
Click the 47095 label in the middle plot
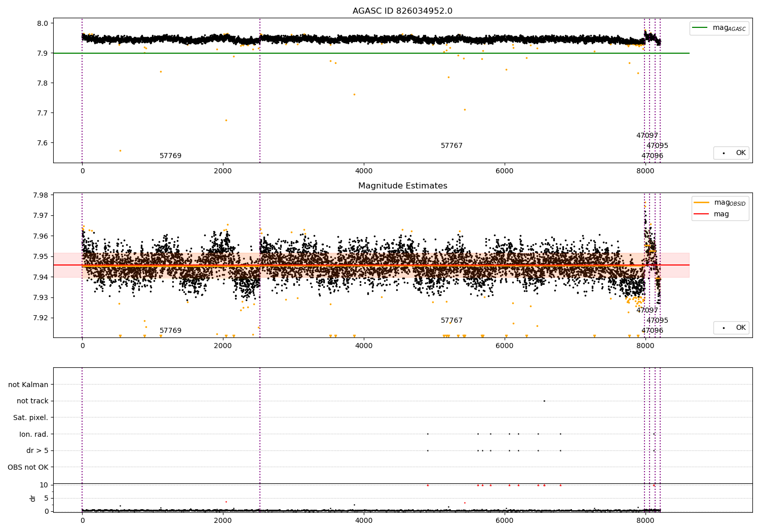coord(657,321)
